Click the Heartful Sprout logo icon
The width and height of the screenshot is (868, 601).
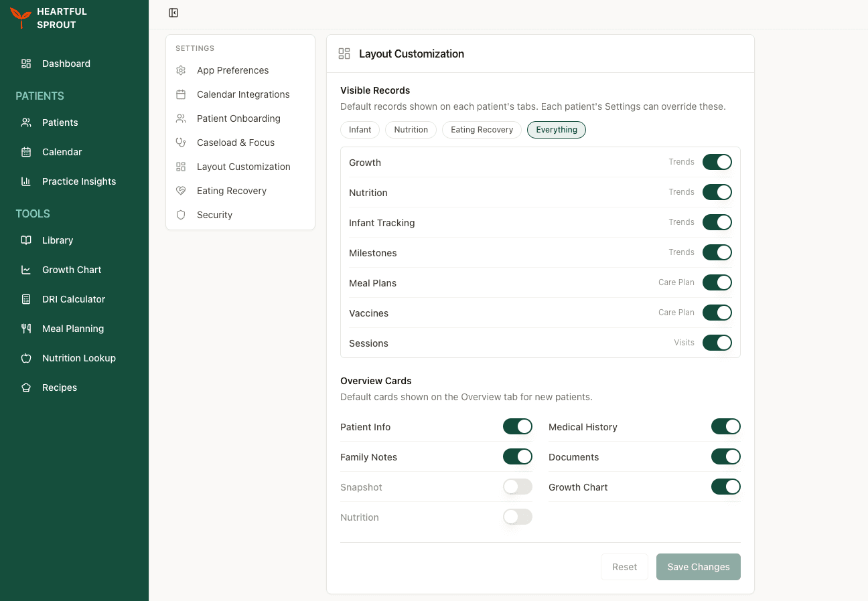(x=21, y=17)
